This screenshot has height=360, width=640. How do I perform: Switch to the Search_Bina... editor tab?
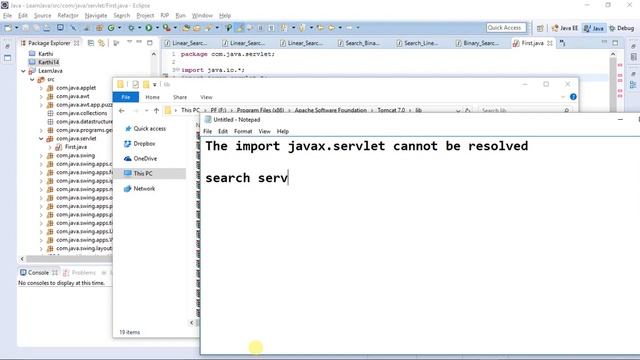coord(359,43)
